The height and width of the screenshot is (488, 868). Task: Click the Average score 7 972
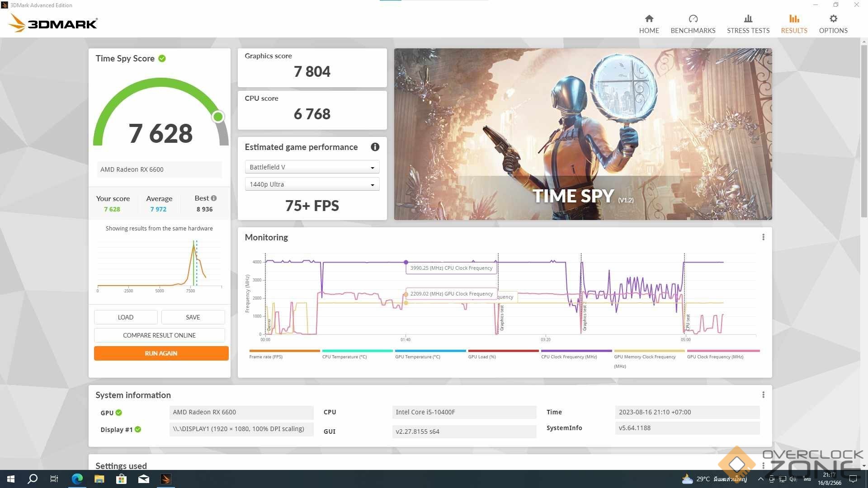(x=158, y=209)
